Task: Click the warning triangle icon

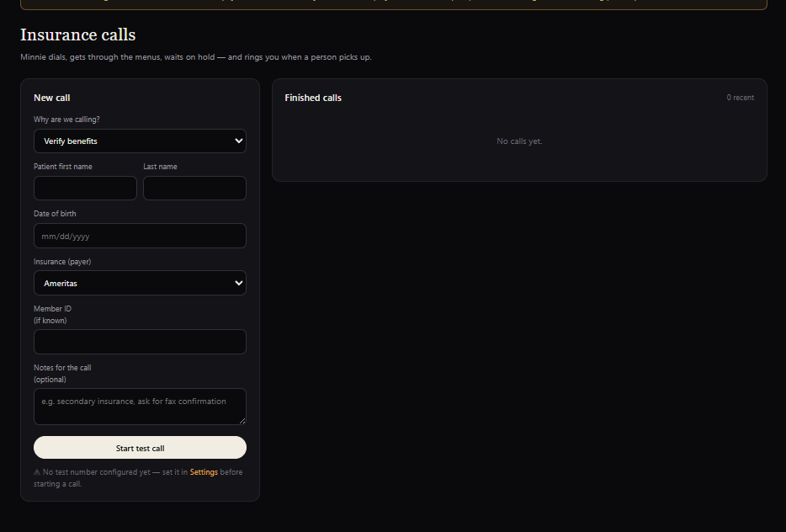Action: coord(37,472)
